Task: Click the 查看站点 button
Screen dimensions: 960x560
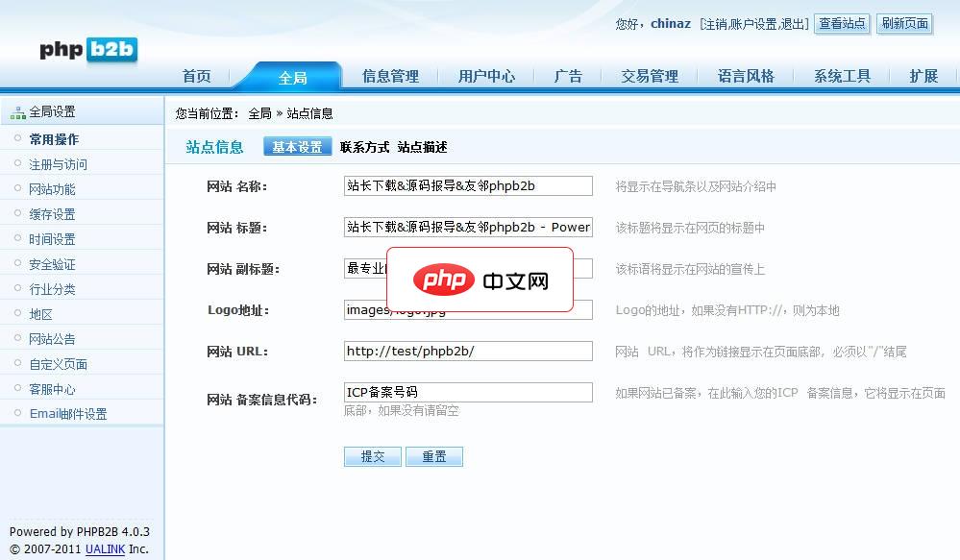Action: 842,24
